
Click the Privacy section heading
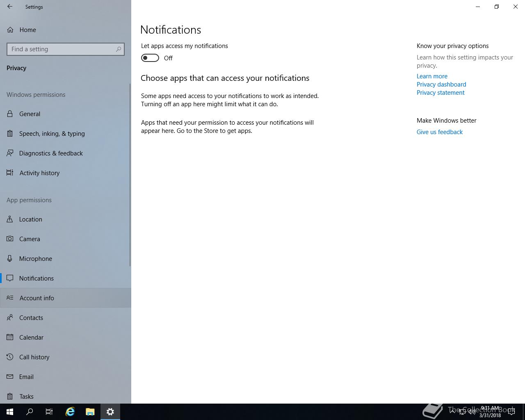tap(16, 68)
